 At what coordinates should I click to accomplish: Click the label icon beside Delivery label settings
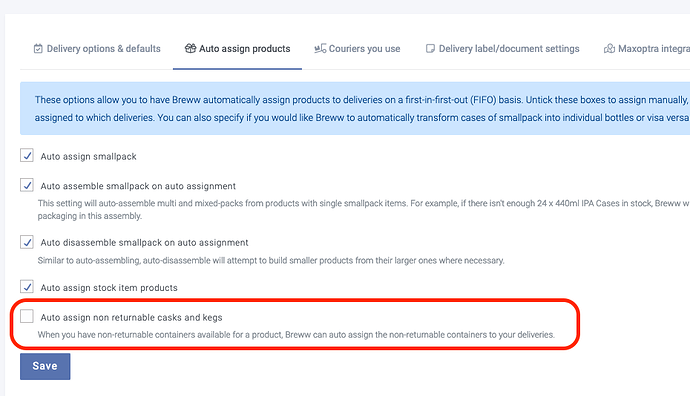pyautogui.click(x=430, y=48)
